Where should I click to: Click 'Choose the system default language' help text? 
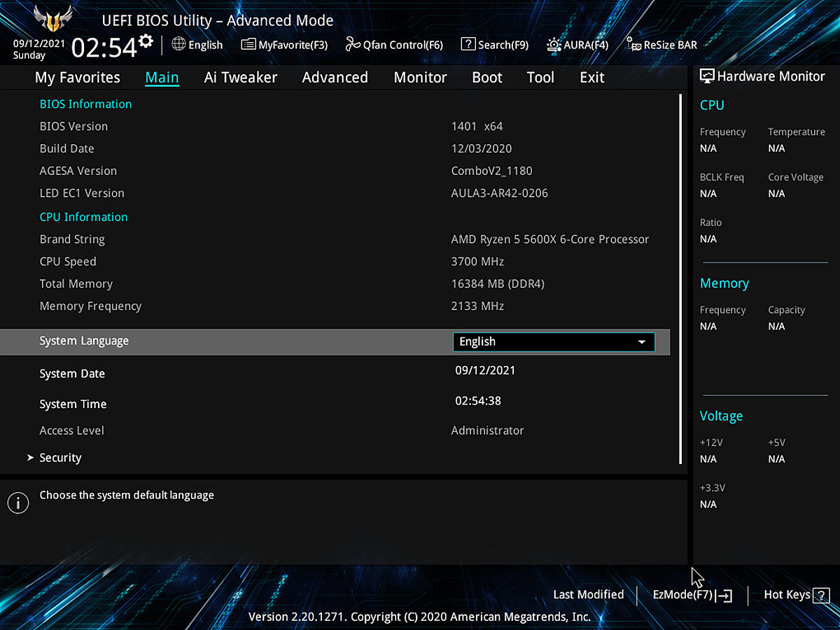click(127, 495)
